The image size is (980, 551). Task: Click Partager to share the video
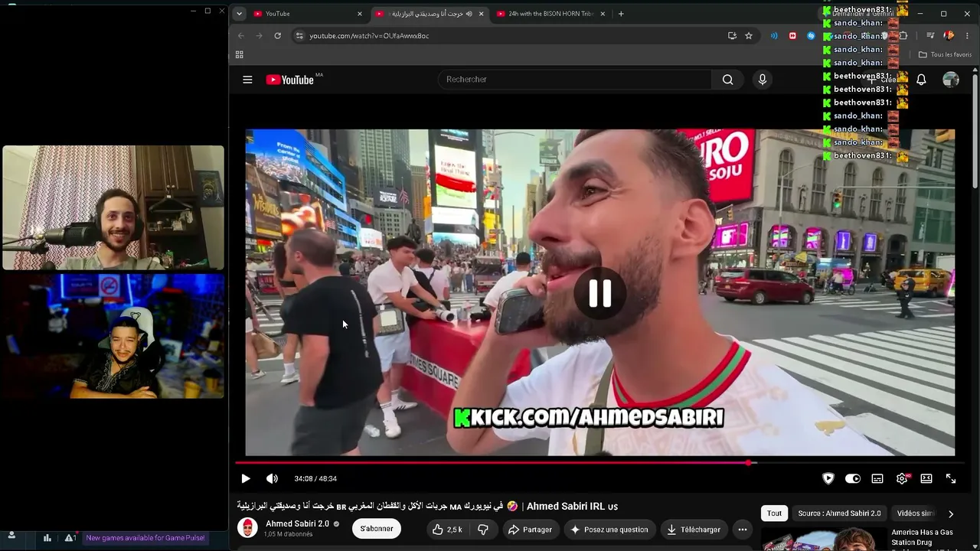[x=530, y=530]
